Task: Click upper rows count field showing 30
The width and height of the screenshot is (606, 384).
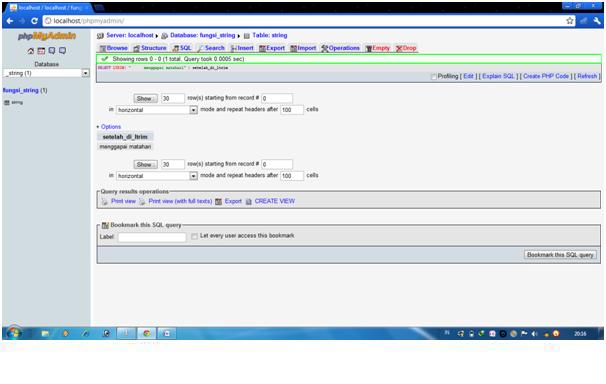Action: [x=172, y=99]
